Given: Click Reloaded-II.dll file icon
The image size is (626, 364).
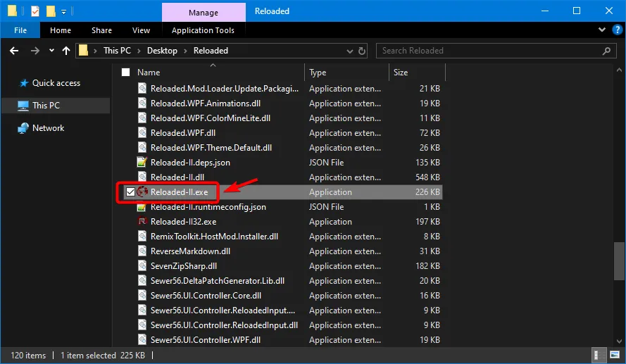Looking at the screenshot, I should pyautogui.click(x=142, y=177).
